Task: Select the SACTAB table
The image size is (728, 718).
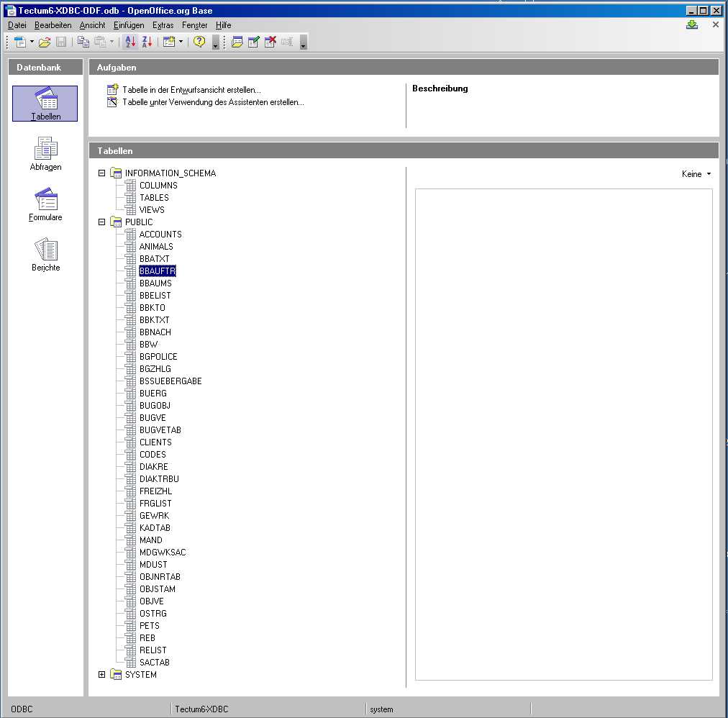Action: [155, 663]
